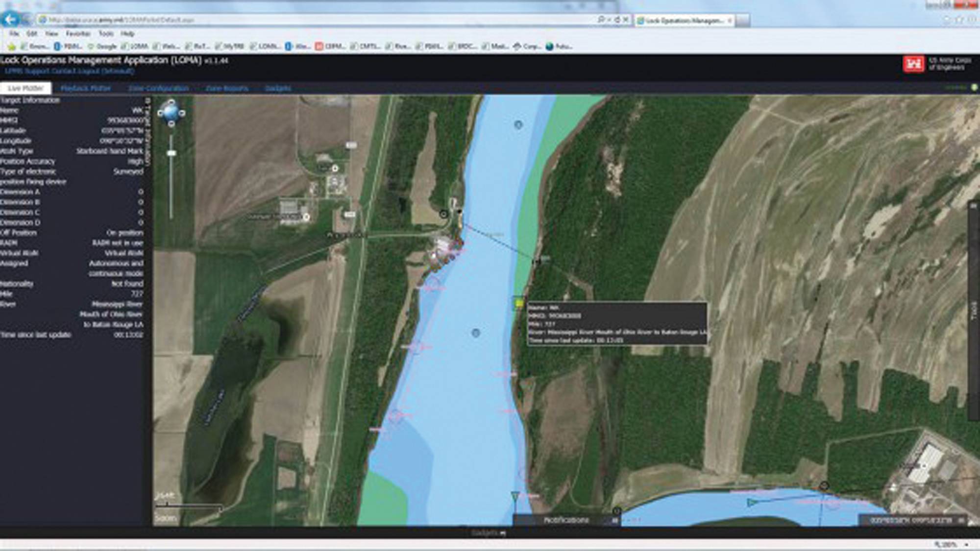This screenshot has width=980, height=551.
Task: Switch to the Live Plotter tab
Action: point(25,88)
